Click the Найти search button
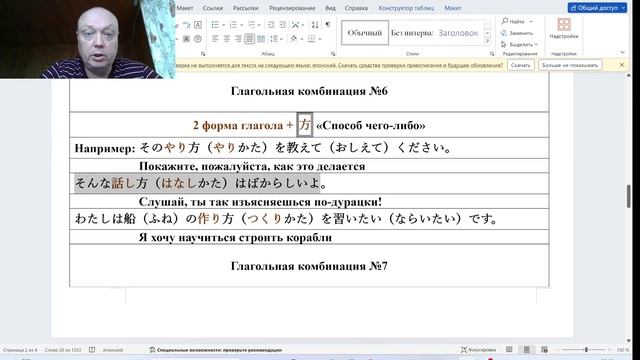Image resolution: width=640 pixels, height=360 pixels. pos(513,21)
